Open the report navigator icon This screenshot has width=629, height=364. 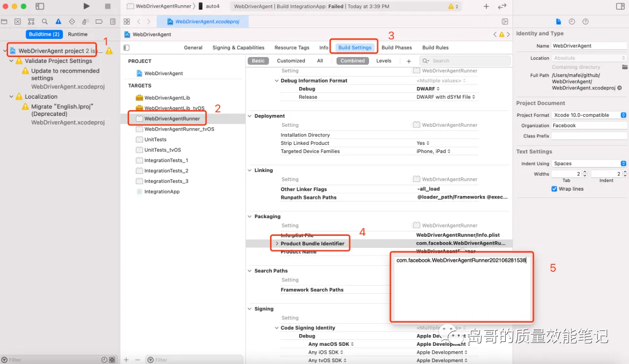[113, 22]
